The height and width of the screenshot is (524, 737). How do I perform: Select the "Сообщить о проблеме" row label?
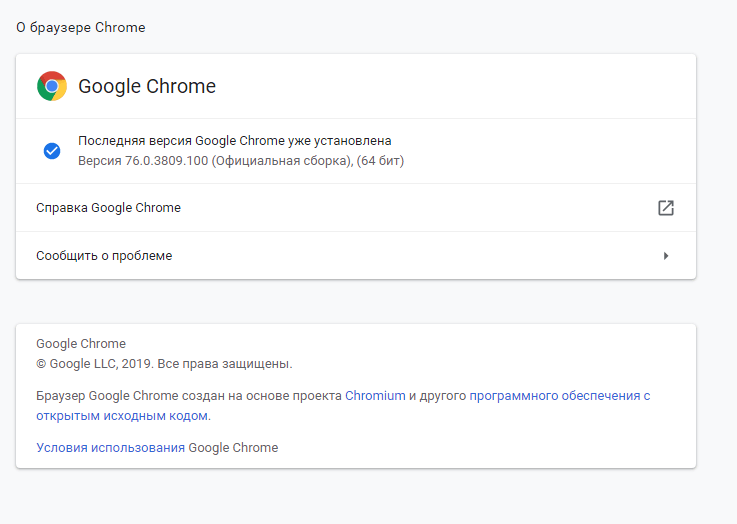[x=104, y=256]
